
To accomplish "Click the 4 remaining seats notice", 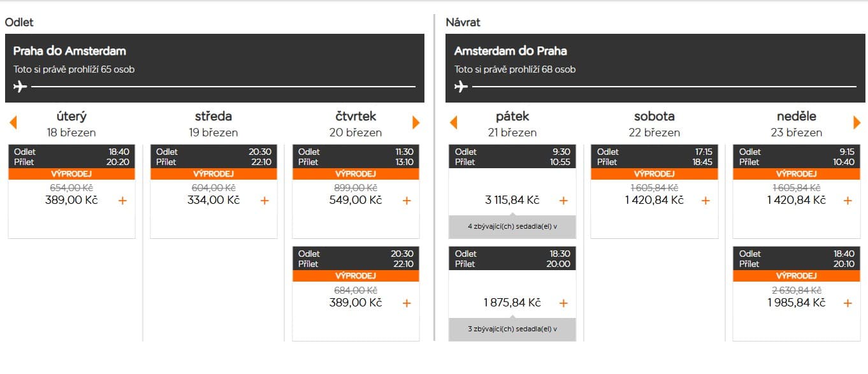I will point(512,226).
